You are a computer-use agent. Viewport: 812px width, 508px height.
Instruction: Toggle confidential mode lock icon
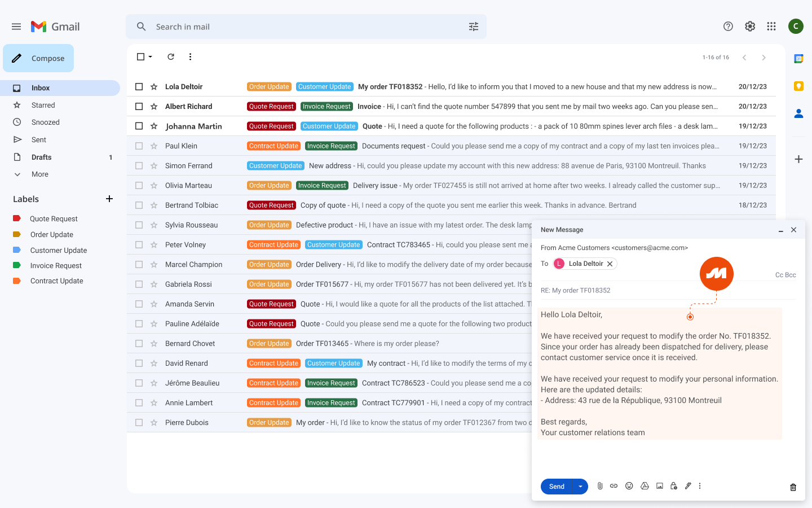[x=674, y=486]
